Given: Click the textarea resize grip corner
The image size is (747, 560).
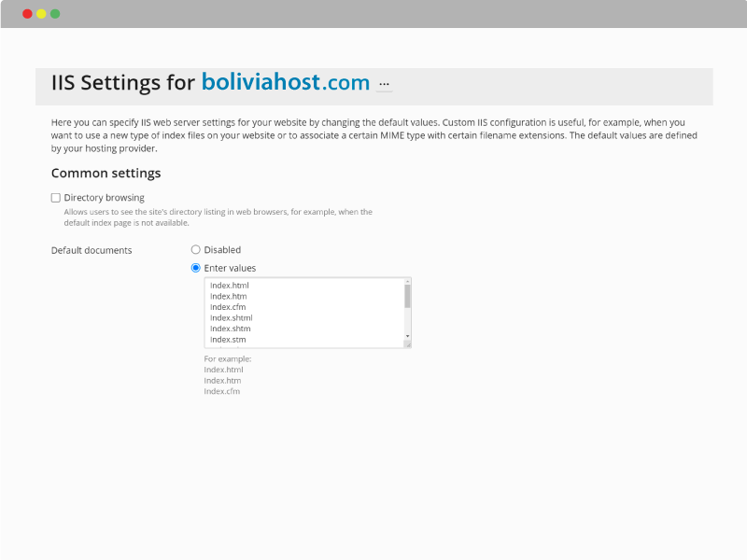Looking at the screenshot, I should tap(408, 344).
